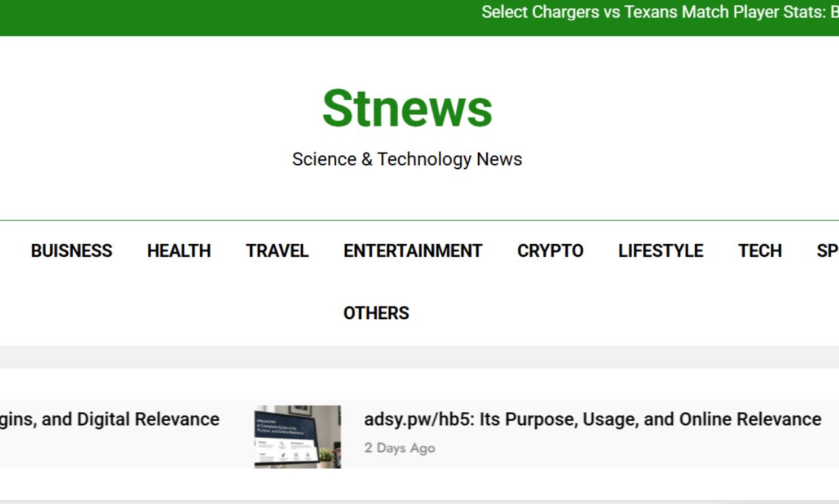Click the "Science & Technology News" tagline
Image resolution: width=839 pixels, height=504 pixels.
(x=407, y=159)
